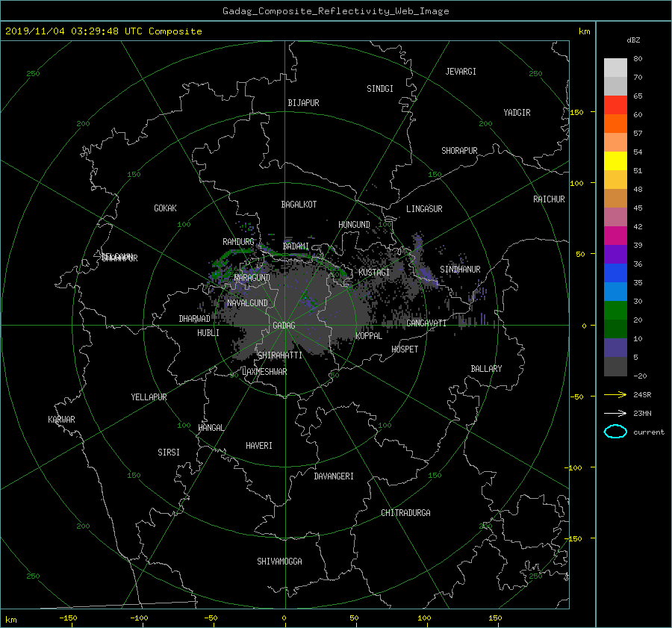Viewport: 672px width, 628px height.
Task: Pick the orange 57-60 dBZ swatch
Action: coord(615,124)
